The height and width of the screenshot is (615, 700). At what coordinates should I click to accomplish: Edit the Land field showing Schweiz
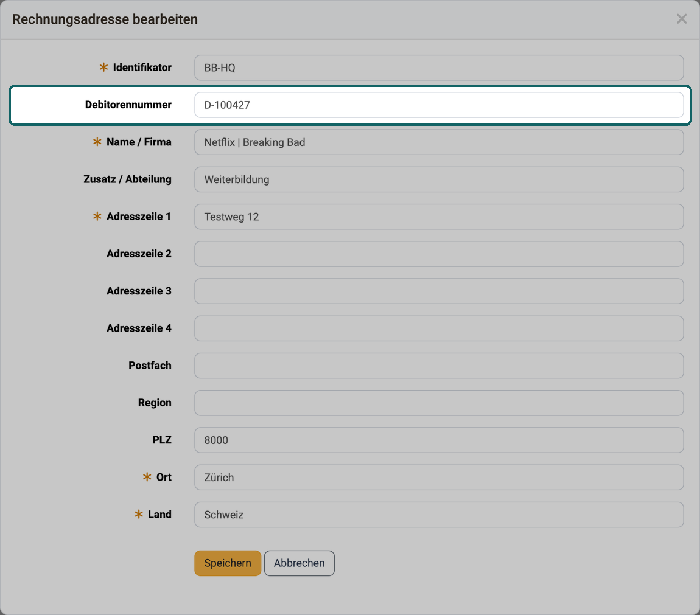[x=439, y=515]
